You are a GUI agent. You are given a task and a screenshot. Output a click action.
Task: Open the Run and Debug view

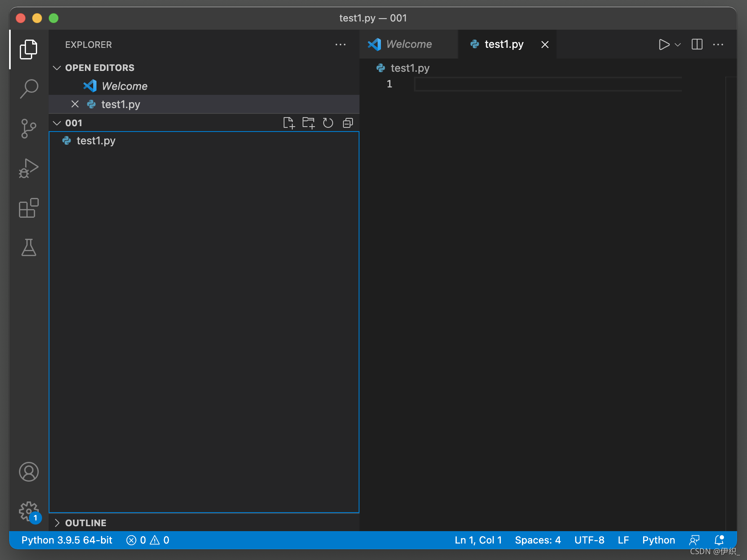pyautogui.click(x=28, y=168)
